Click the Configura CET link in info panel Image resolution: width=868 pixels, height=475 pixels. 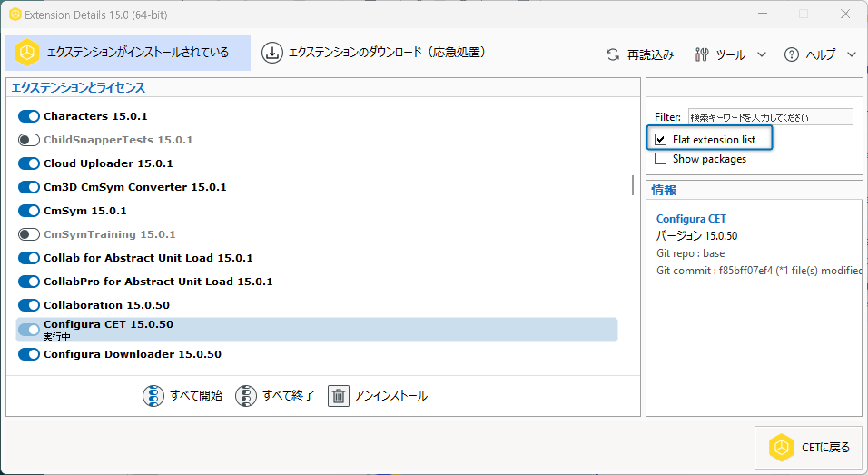coord(691,219)
